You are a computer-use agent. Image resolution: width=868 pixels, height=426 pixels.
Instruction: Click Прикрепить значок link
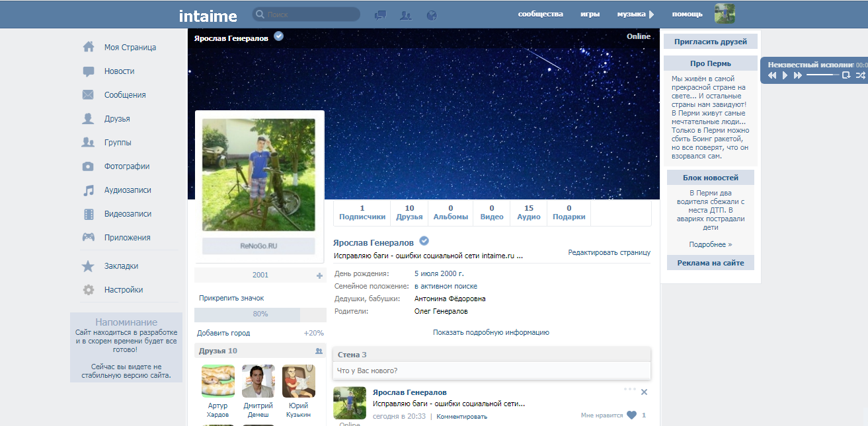click(x=231, y=298)
